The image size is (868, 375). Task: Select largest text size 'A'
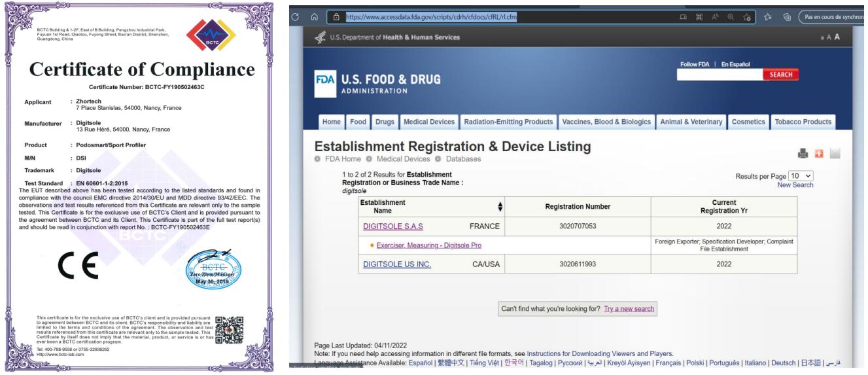point(837,37)
